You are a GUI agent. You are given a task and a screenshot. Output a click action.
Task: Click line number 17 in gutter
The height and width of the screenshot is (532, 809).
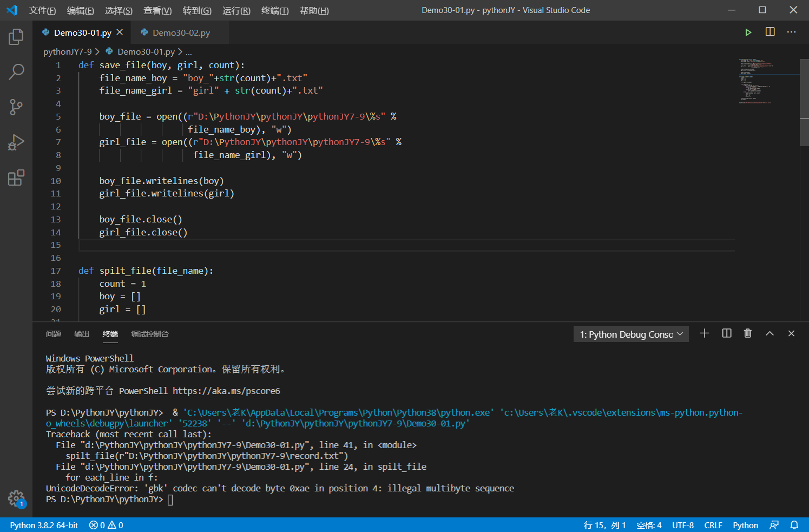pos(56,271)
